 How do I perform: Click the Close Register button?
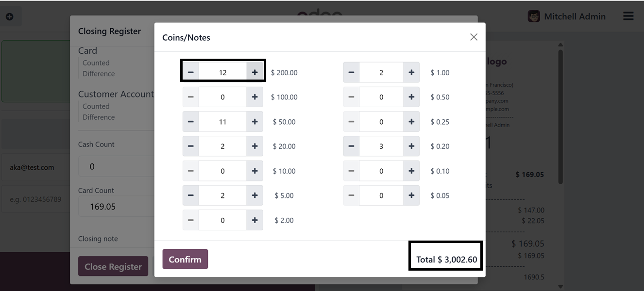click(x=113, y=267)
